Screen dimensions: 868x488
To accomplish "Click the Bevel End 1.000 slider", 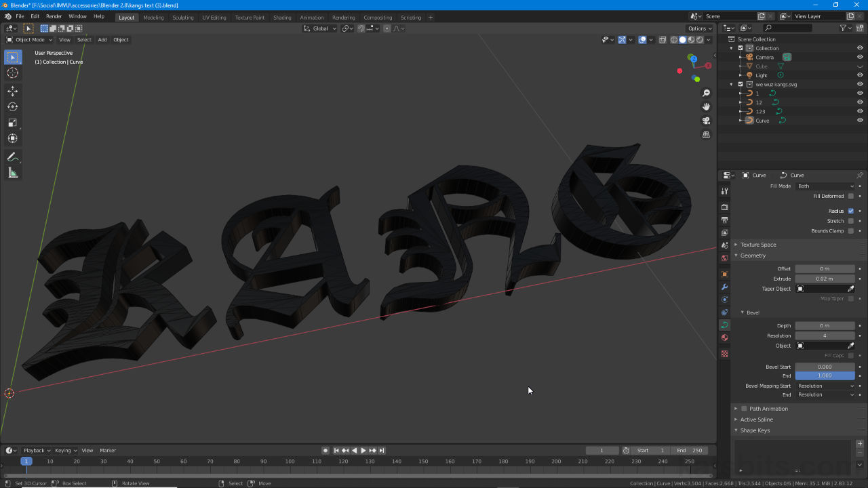I will click(825, 375).
